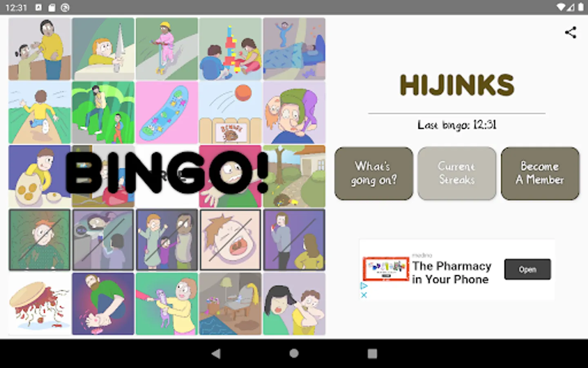
Task: Mark the skateboard bingo tile
Action: click(167, 112)
